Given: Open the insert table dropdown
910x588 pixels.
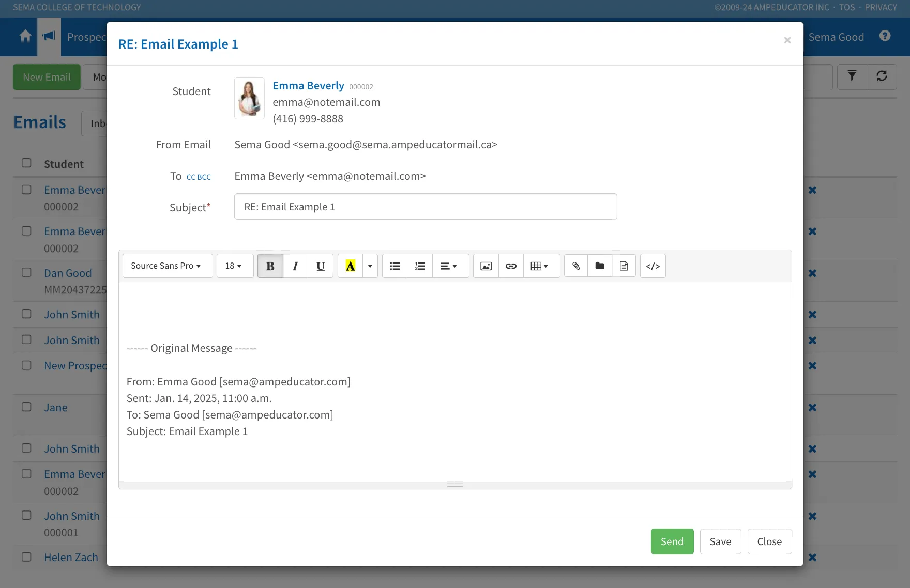Looking at the screenshot, I should 541,266.
